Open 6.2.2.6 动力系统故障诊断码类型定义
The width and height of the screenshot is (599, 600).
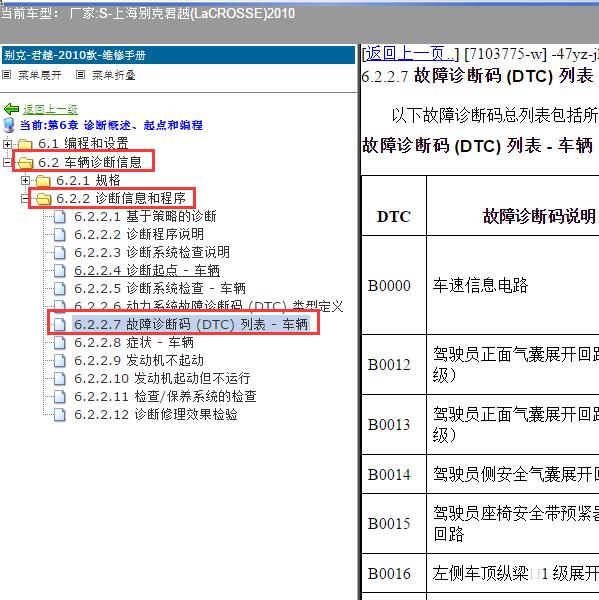point(209,306)
